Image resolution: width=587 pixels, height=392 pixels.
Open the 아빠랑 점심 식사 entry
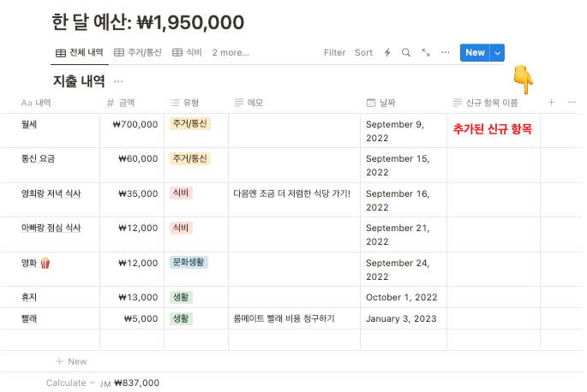(51, 228)
